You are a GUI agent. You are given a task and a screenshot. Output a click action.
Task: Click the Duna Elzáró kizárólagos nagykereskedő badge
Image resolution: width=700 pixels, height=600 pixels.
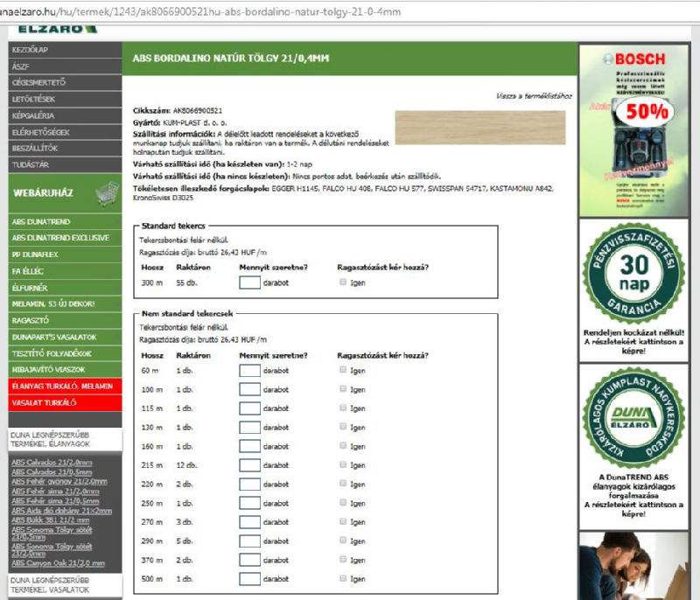click(633, 418)
